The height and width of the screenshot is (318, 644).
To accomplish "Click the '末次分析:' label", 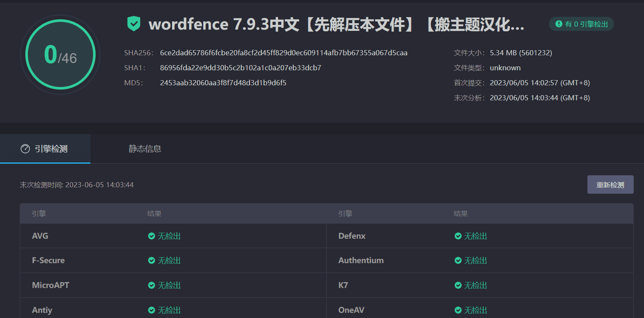I will point(469,98).
